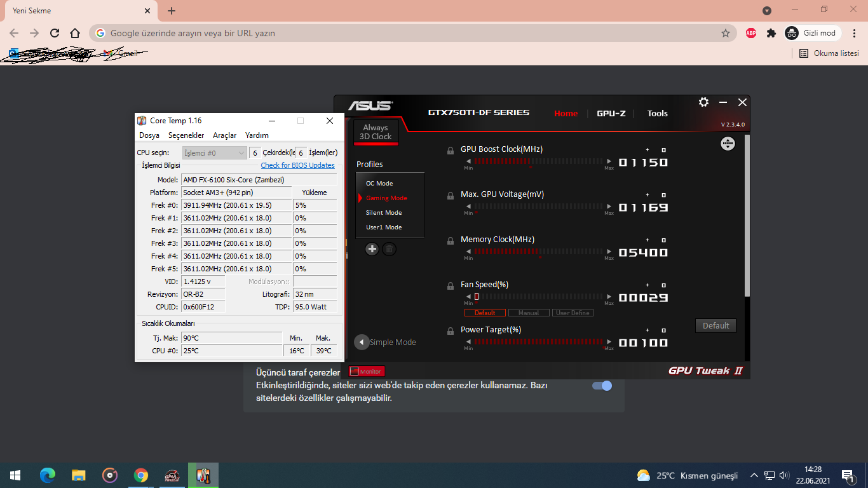
Task: Click the Memory Clock lock icon
Action: pyautogui.click(x=451, y=240)
